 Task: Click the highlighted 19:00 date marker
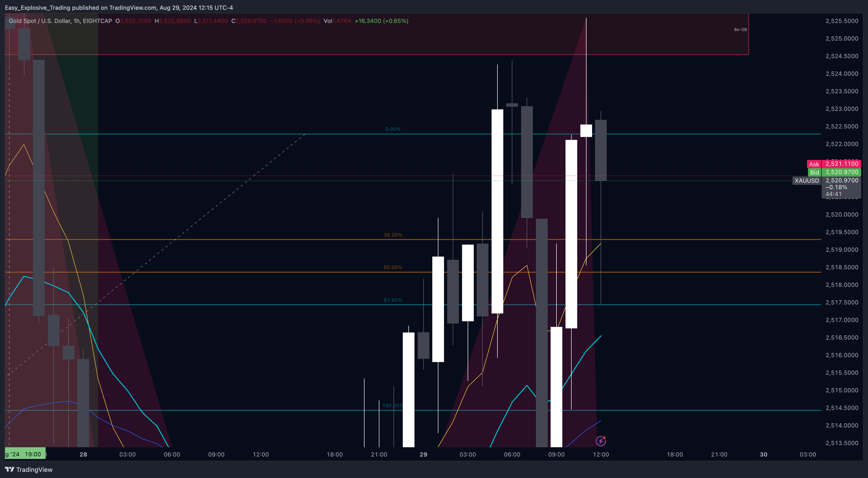(25, 454)
